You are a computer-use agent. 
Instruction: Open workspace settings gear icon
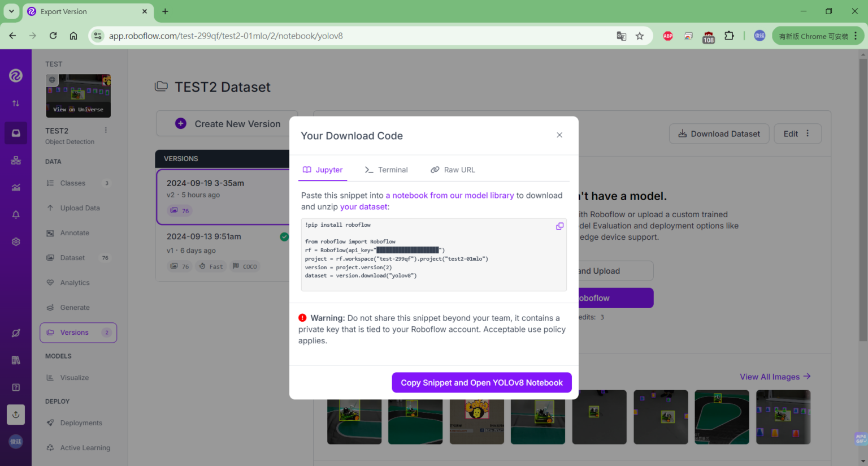[16, 241]
